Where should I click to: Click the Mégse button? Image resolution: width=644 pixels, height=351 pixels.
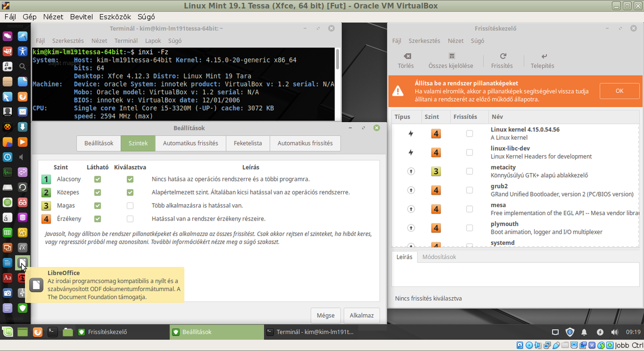click(326, 315)
